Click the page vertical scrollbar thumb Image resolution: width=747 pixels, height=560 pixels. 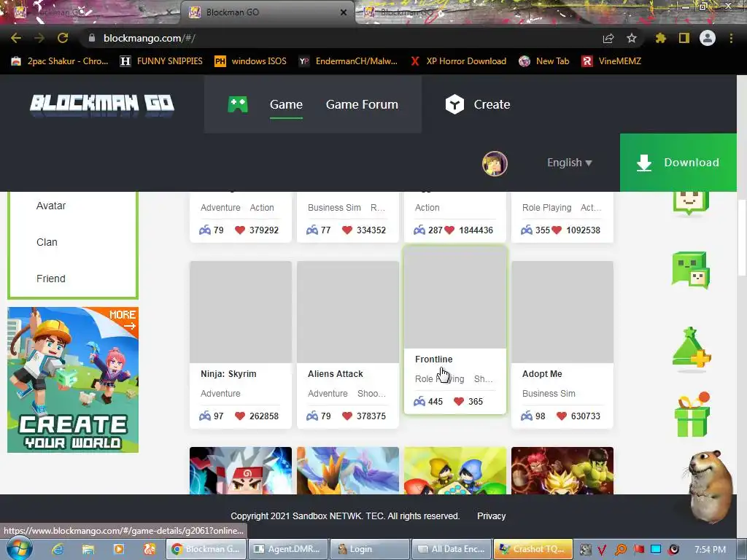point(741,238)
